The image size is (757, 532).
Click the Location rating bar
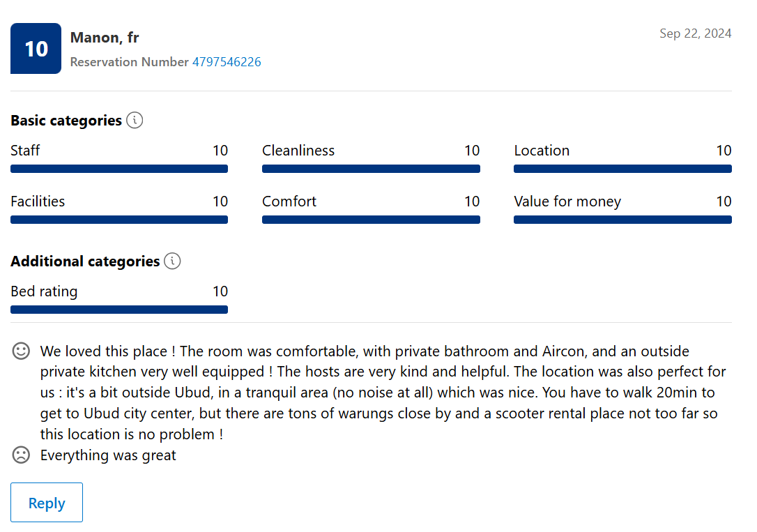(622, 169)
